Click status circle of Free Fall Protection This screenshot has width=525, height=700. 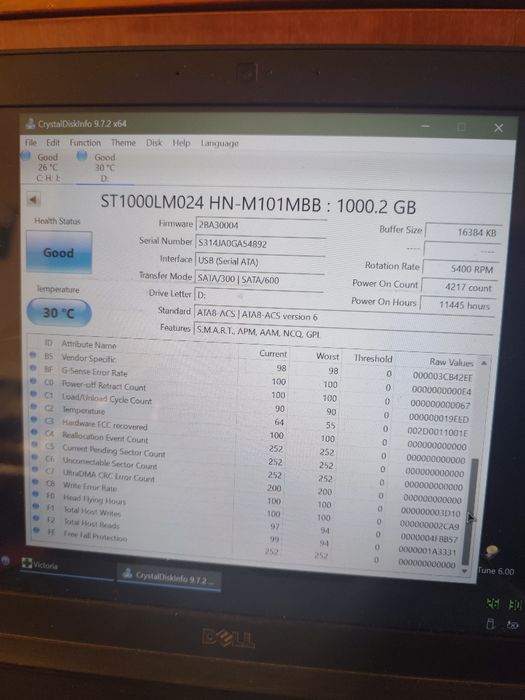[x=37, y=530]
